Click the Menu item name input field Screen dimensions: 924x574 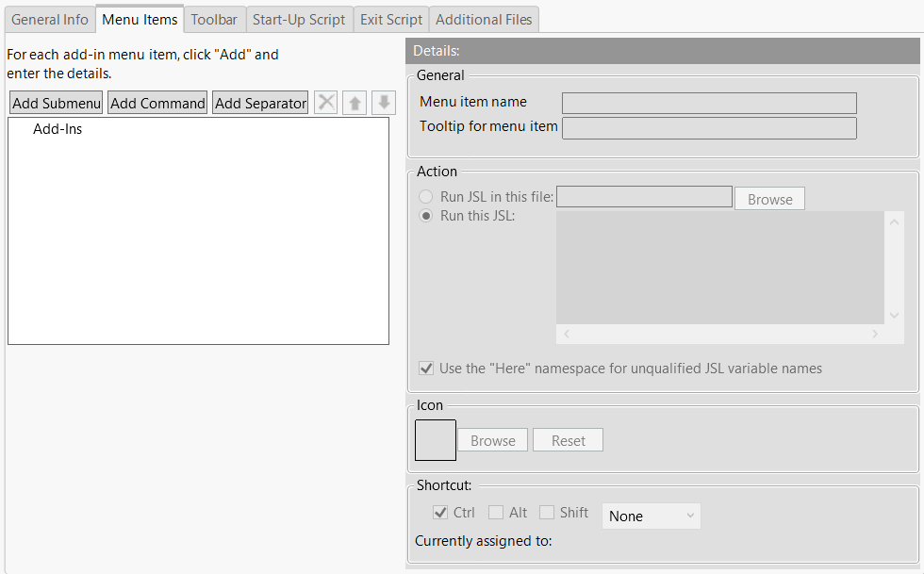[708, 103]
